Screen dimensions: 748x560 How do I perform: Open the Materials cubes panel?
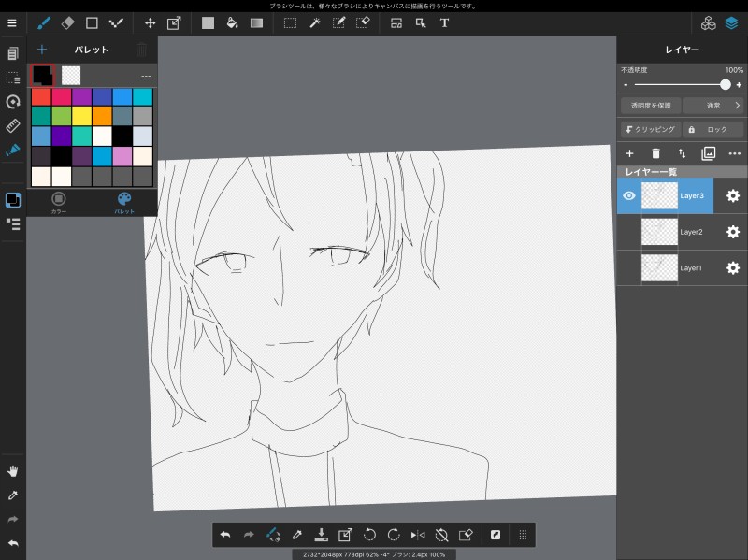click(708, 22)
